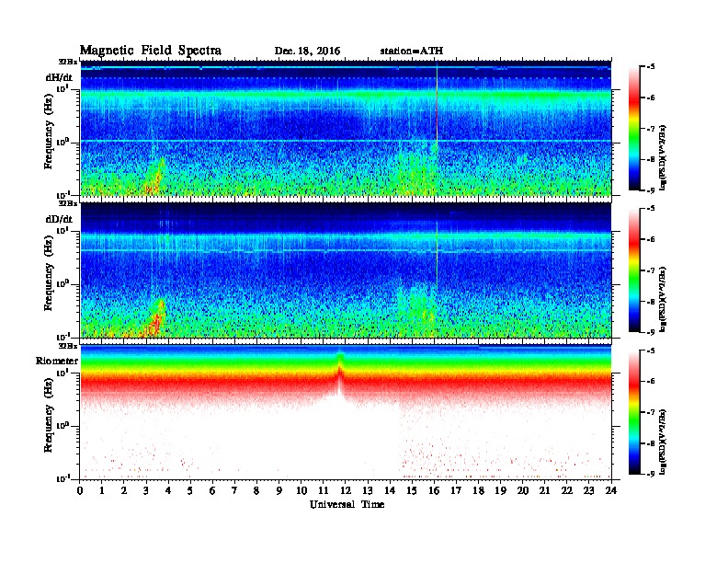Click the "dD/dt" panel label
Viewport: 728px width, 563px height.
59,219
